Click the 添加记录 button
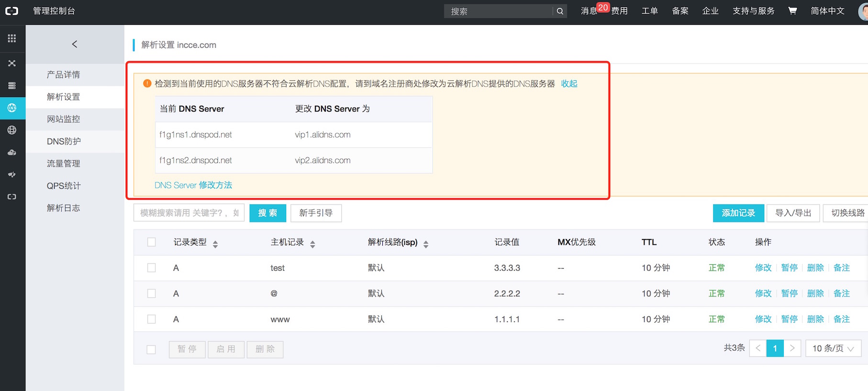This screenshot has width=868, height=391. point(738,213)
